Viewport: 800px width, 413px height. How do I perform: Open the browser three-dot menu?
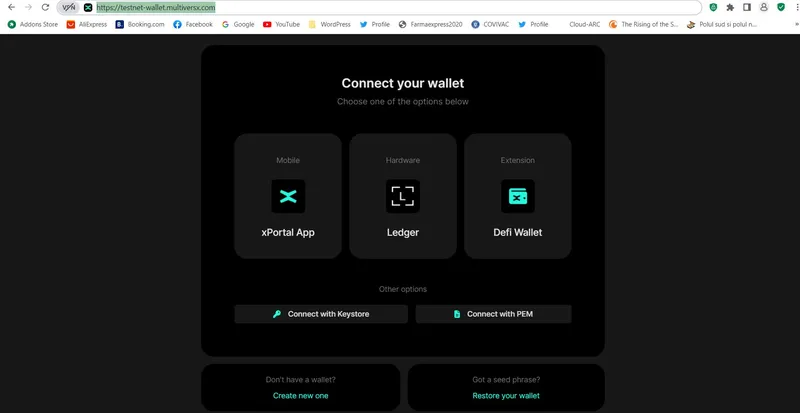point(797,7)
